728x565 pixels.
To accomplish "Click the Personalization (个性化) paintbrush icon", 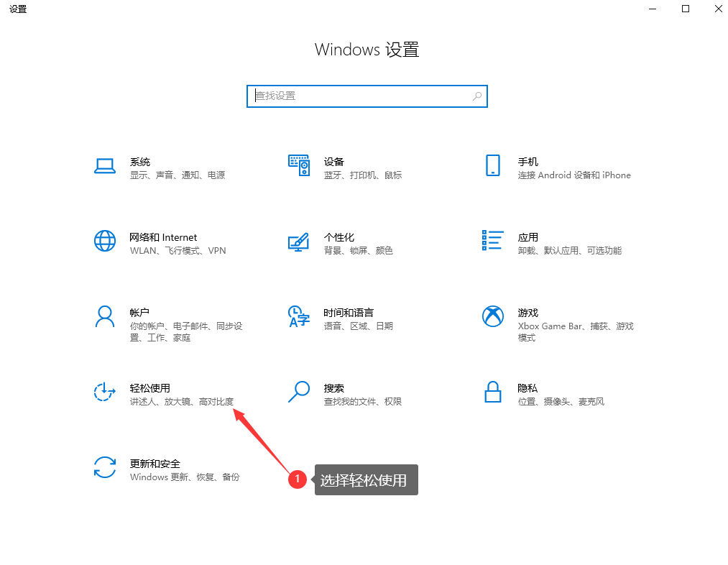I will [x=298, y=241].
